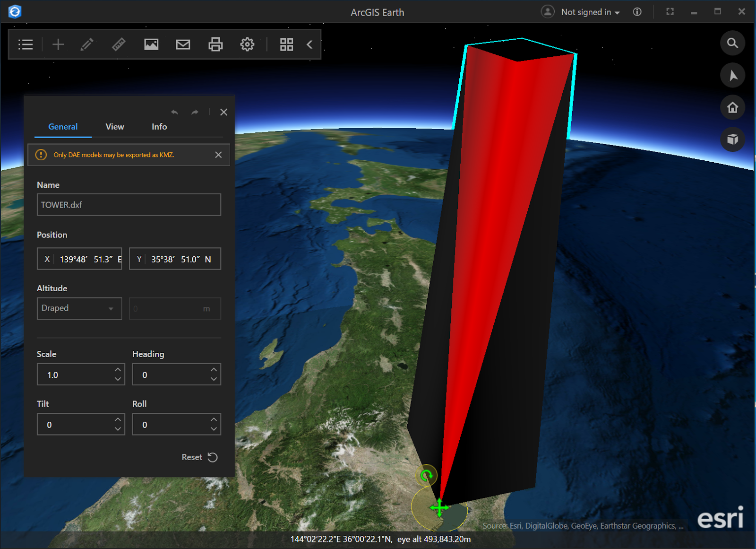Click the coordinates and eye altitude readout
756x549 pixels.
[x=380, y=539]
